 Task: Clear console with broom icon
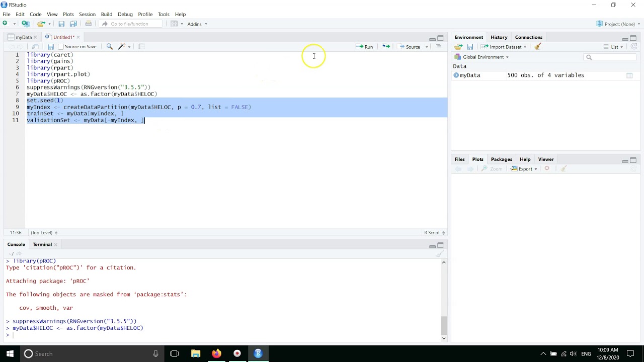point(439,253)
